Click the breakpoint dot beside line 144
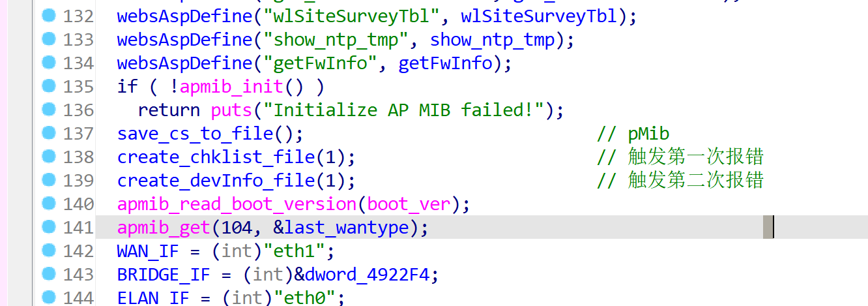This screenshot has height=306, width=868. [48, 298]
